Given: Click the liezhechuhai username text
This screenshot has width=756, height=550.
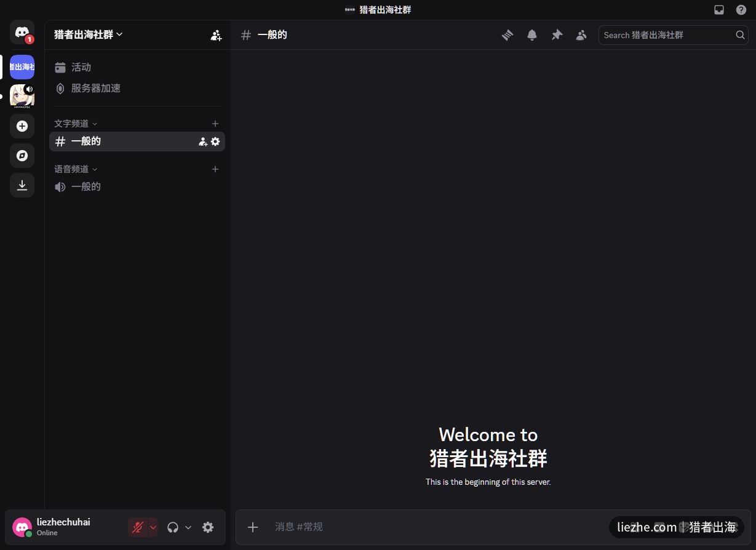Looking at the screenshot, I should [63, 522].
